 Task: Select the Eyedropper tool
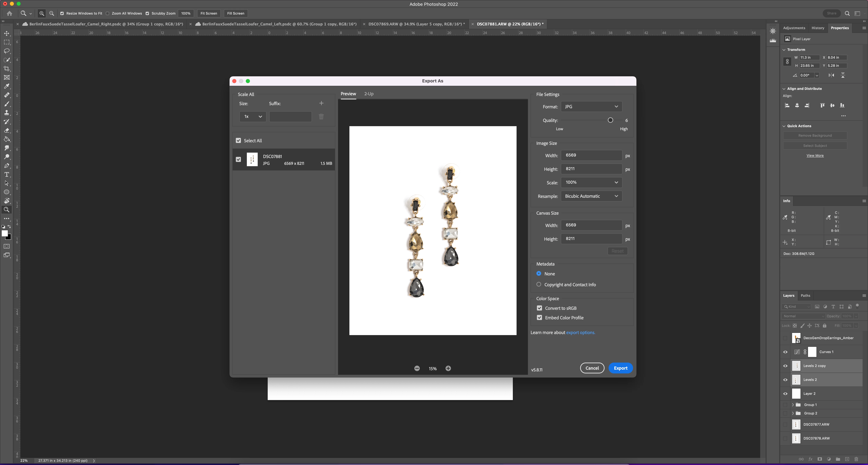(7, 86)
